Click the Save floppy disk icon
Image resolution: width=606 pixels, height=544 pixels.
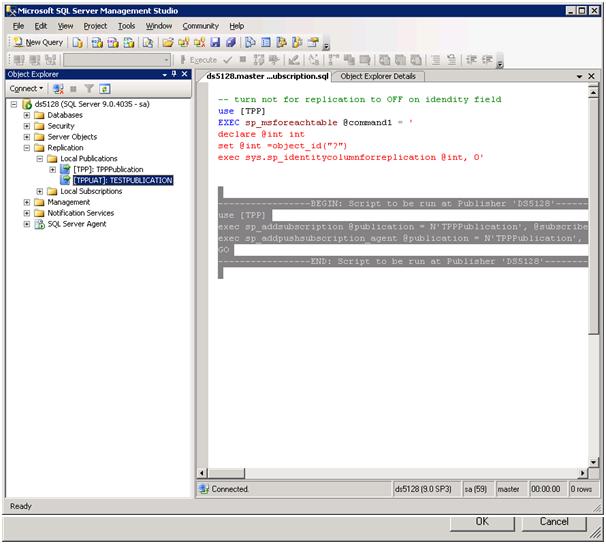[x=215, y=42]
